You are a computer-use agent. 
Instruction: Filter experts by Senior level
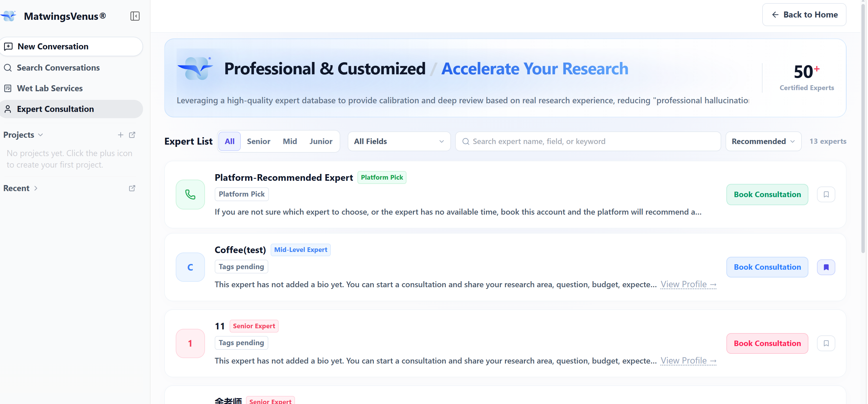[x=259, y=141]
